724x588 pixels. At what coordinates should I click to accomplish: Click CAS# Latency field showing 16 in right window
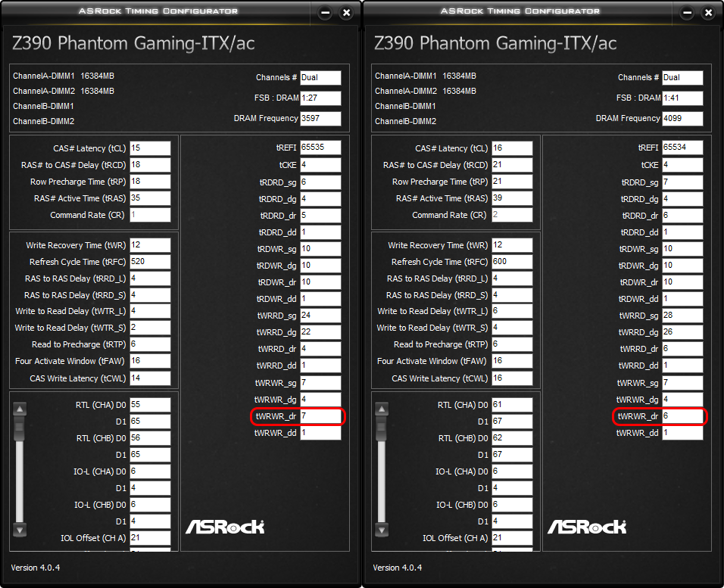pos(512,148)
